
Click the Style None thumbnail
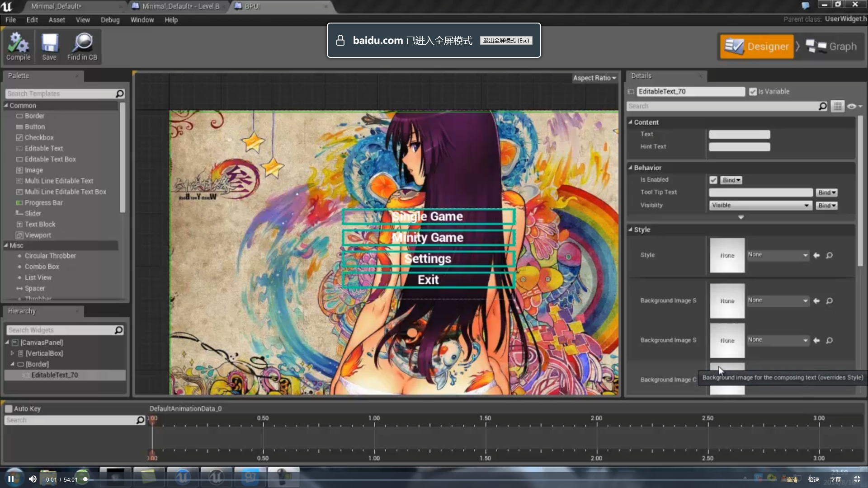(727, 256)
